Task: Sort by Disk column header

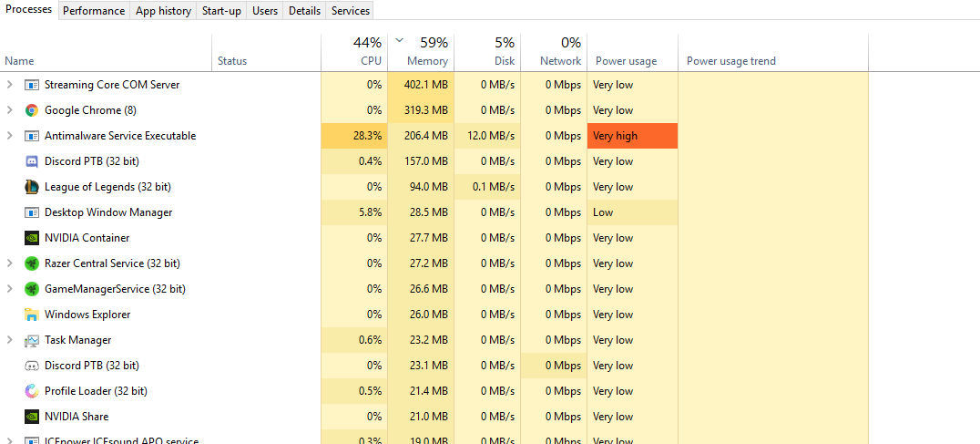Action: click(x=487, y=53)
